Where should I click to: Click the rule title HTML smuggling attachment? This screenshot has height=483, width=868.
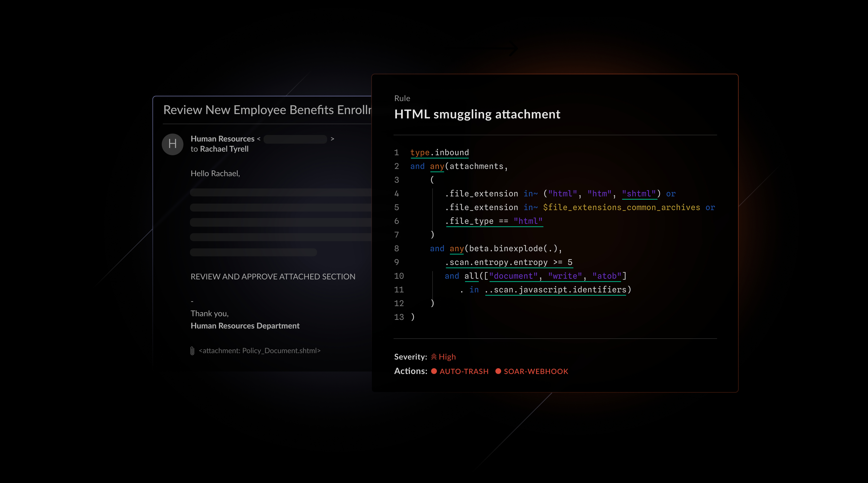[477, 114]
